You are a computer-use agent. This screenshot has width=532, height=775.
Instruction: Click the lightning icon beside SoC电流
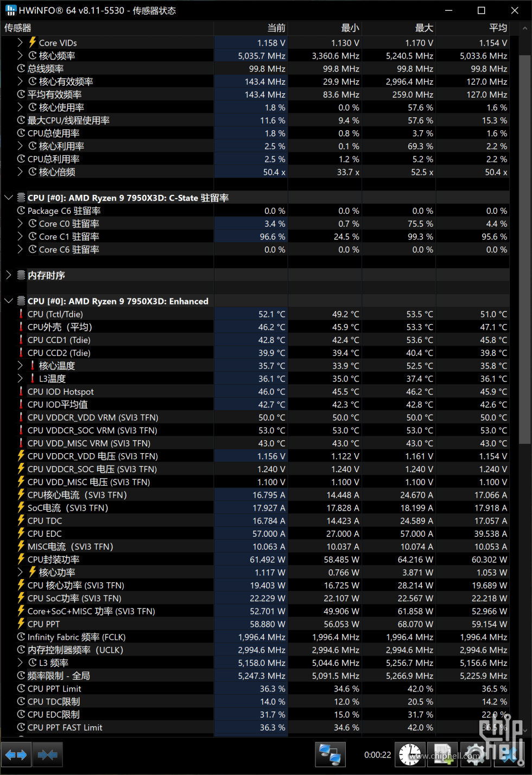pos(21,508)
